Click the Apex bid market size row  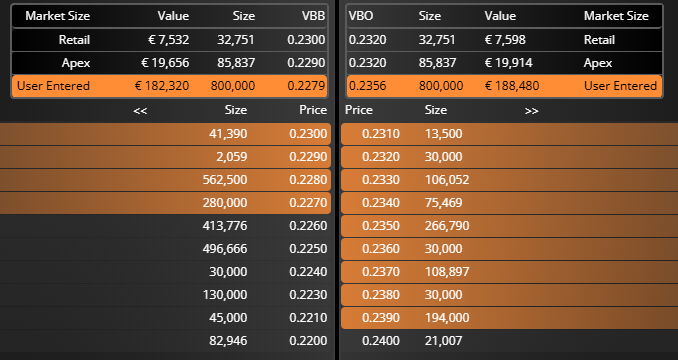(x=170, y=63)
